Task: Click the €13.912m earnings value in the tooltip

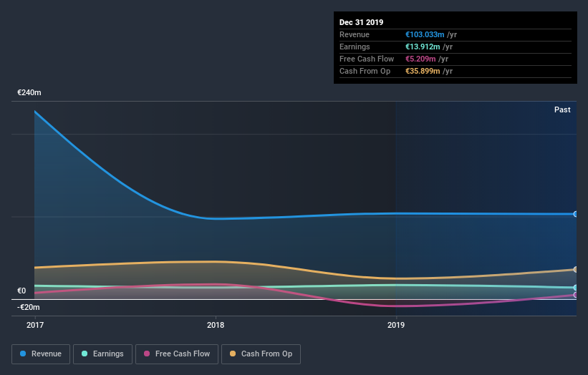Action: 423,47
